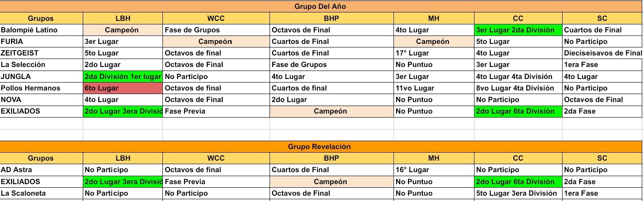644x201 pixels.
Task: Click the 17° Lugar cell
Action: [433, 53]
